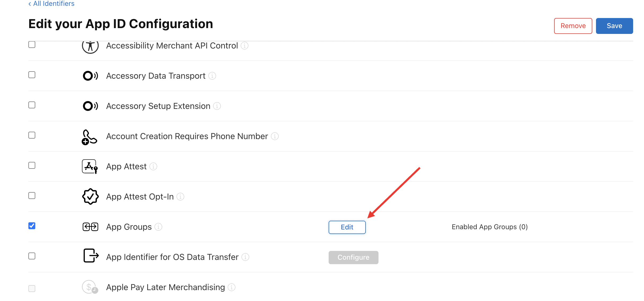Save the App ID configuration
This screenshot has width=644, height=301.
point(614,26)
